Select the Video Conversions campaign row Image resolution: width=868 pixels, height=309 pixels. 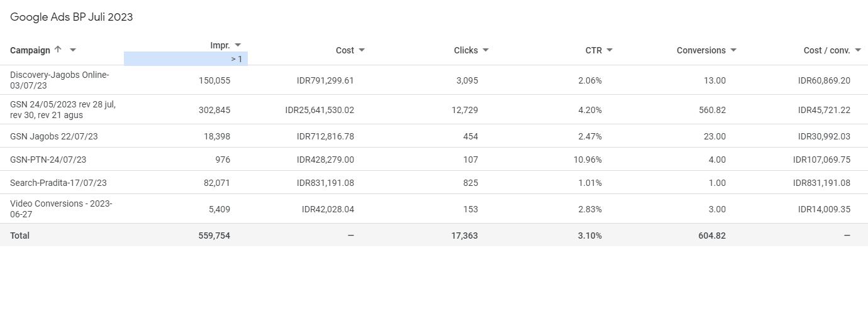pos(61,209)
